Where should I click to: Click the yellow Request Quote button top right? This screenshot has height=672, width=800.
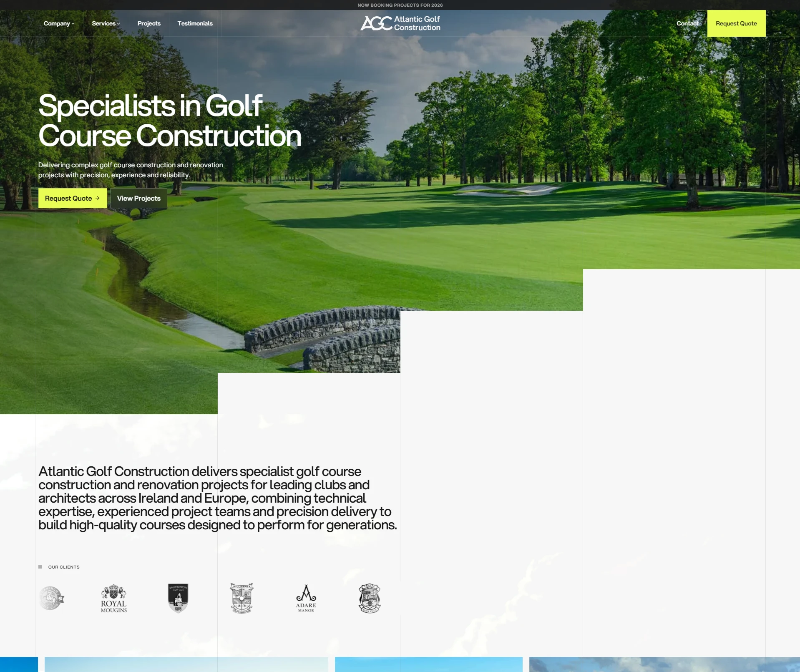click(736, 23)
